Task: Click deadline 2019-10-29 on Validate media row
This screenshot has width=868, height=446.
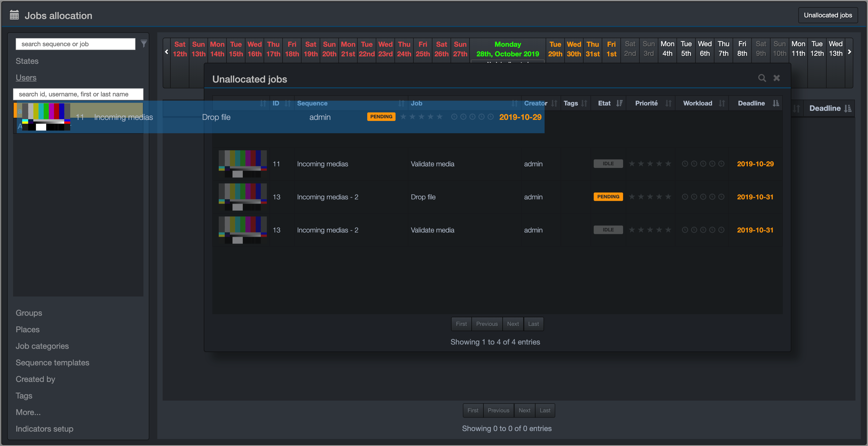Action: [x=755, y=164]
